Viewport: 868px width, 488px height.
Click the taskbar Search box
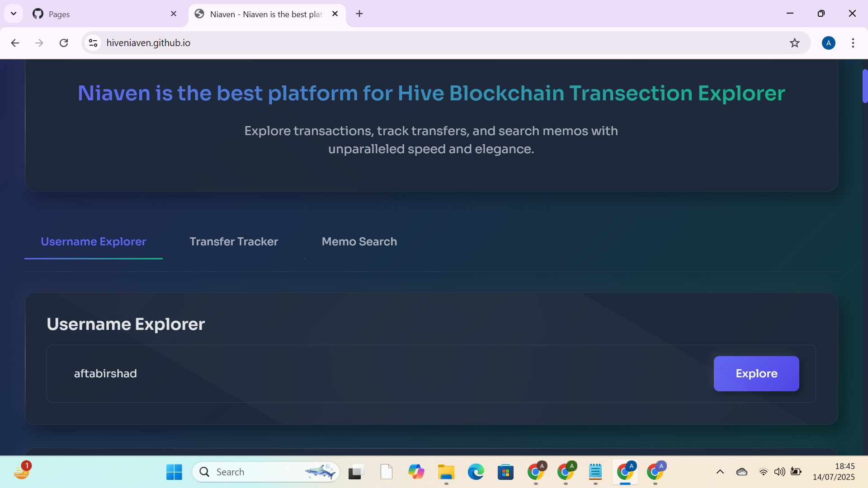(266, 472)
